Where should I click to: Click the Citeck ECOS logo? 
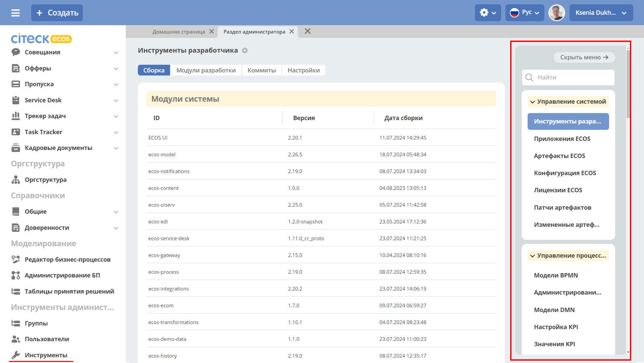(x=41, y=39)
